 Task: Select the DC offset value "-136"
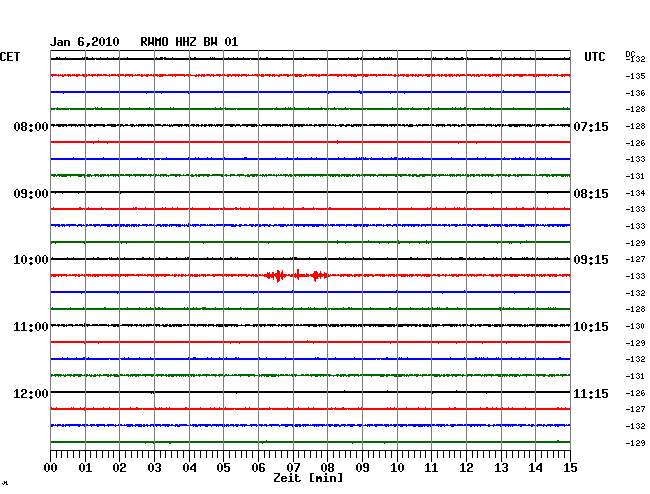(x=635, y=93)
